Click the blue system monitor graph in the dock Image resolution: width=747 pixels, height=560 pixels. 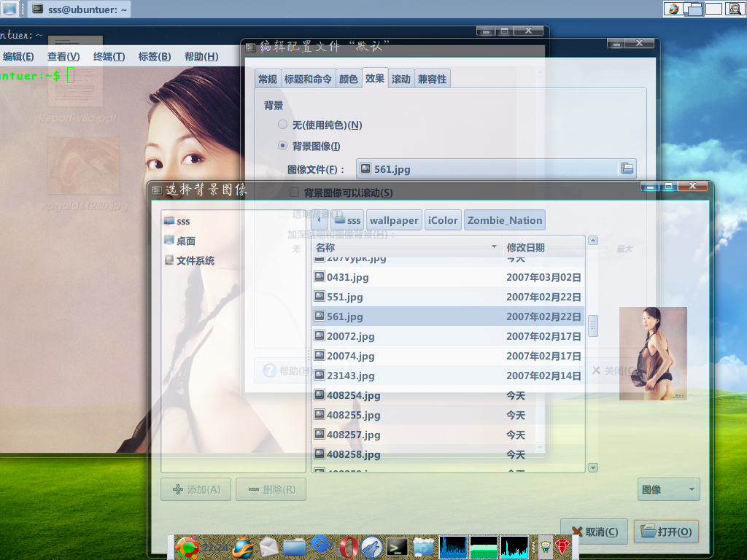point(452,547)
